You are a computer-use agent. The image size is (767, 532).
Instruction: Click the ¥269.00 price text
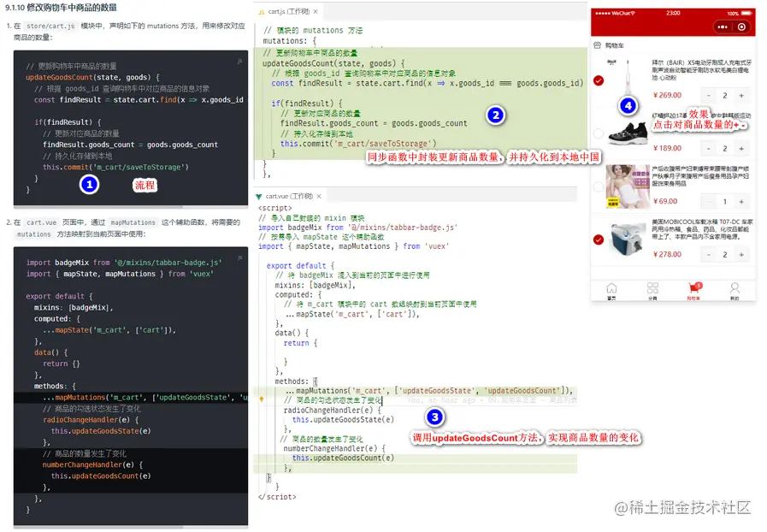point(667,95)
